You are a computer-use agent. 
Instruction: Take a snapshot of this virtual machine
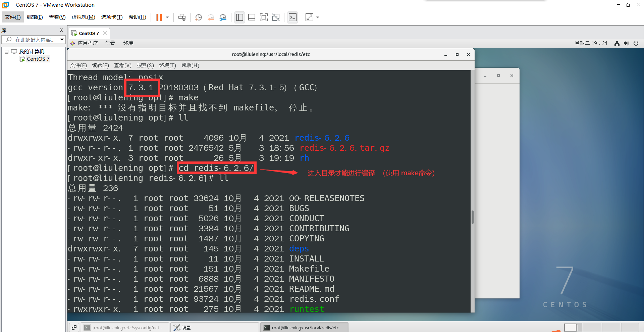(x=198, y=17)
